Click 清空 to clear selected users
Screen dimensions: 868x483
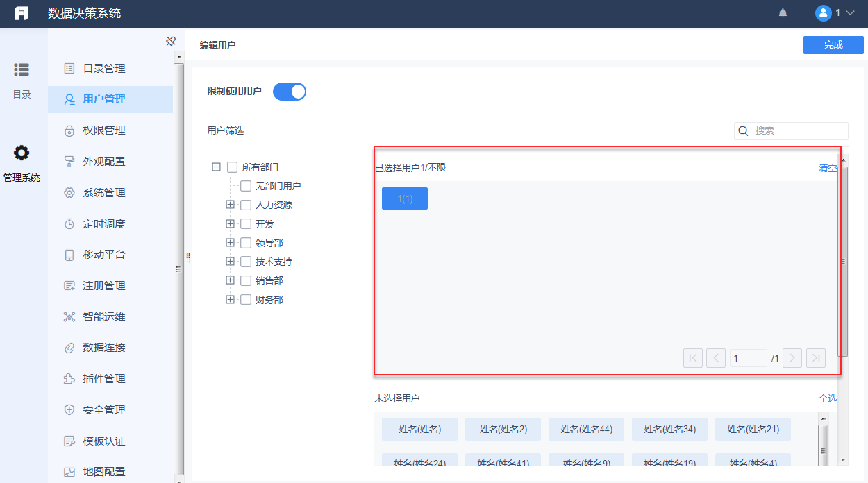(828, 168)
